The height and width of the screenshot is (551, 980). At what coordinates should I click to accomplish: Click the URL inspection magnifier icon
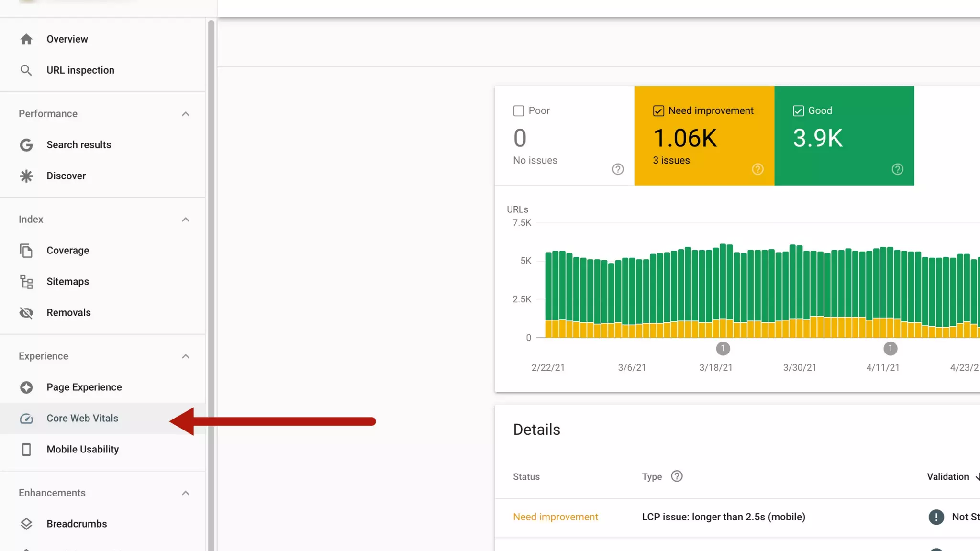pyautogui.click(x=26, y=70)
